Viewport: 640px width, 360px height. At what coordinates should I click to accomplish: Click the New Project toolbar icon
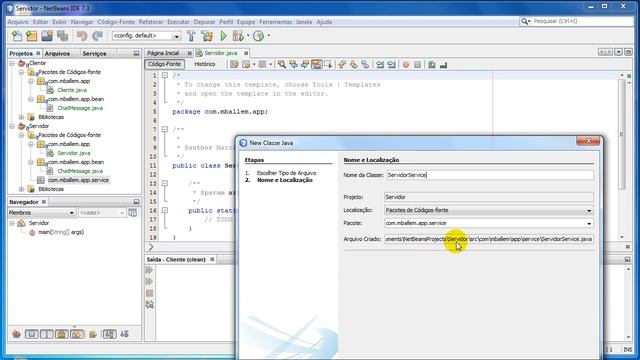pyautogui.click(x=31, y=36)
